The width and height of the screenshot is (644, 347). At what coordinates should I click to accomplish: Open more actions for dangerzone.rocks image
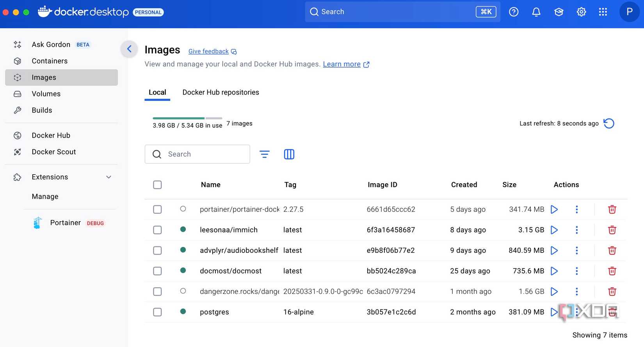pos(576,292)
